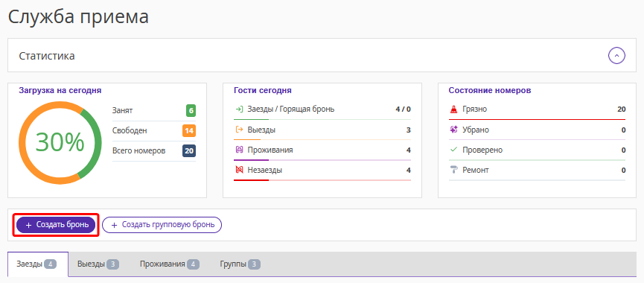This screenshot has height=283, width=644.
Task: Click the Ремонт paint roller icon
Action: [x=454, y=170]
